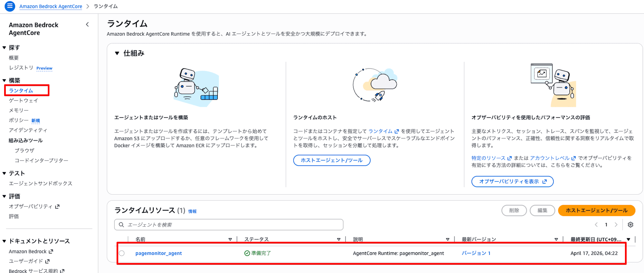Click the AgentCore Runtime: pagemonitor_agent description cell
Viewport: 644px width, 273px height.
(x=398, y=253)
